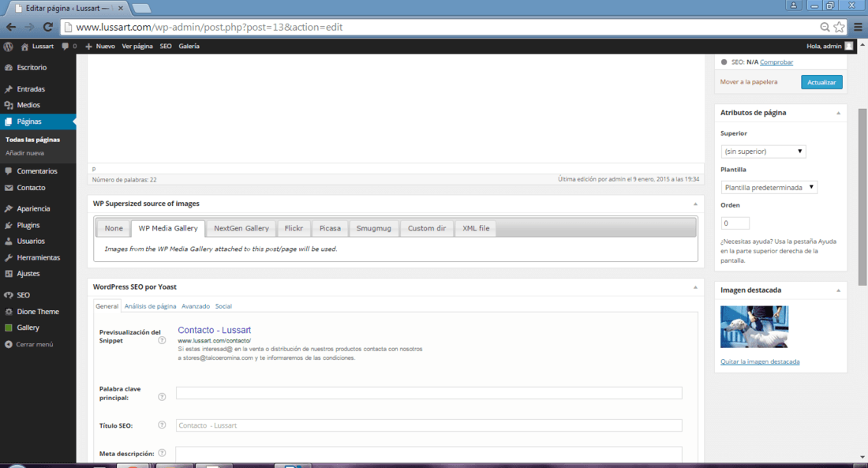868x468 pixels.
Task: Click Quitar la imagen destacada link
Action: pyautogui.click(x=759, y=361)
